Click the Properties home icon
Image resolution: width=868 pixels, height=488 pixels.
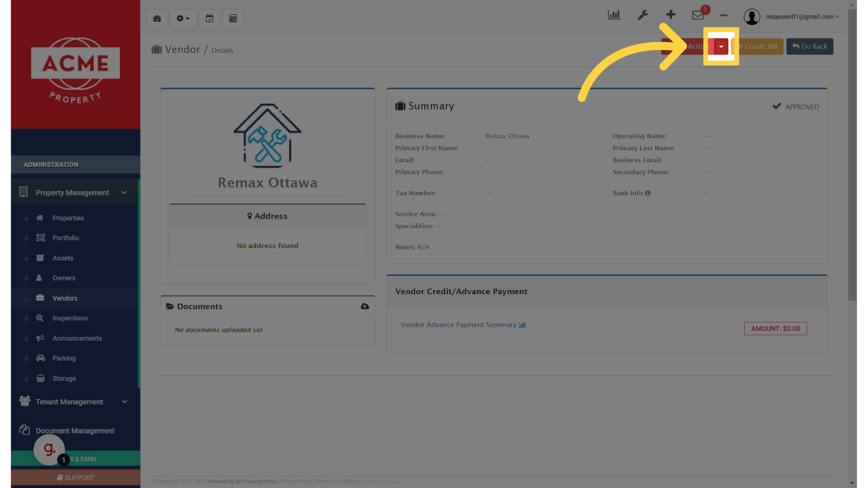point(40,218)
